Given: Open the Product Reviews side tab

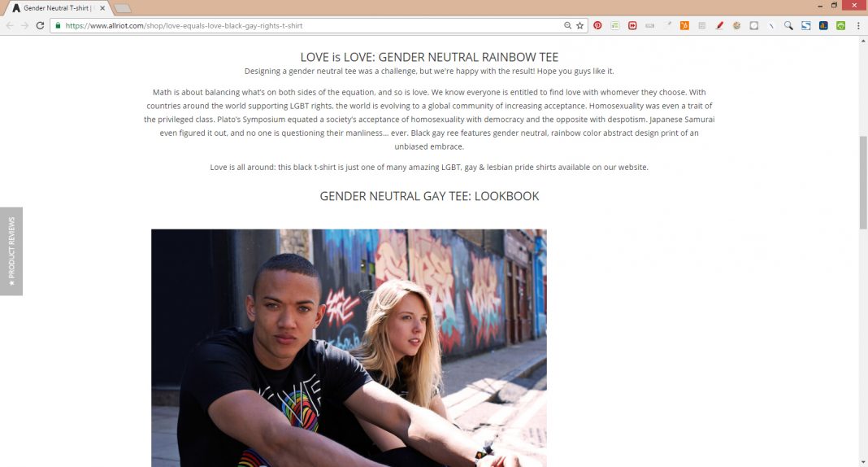Looking at the screenshot, I should point(11,251).
